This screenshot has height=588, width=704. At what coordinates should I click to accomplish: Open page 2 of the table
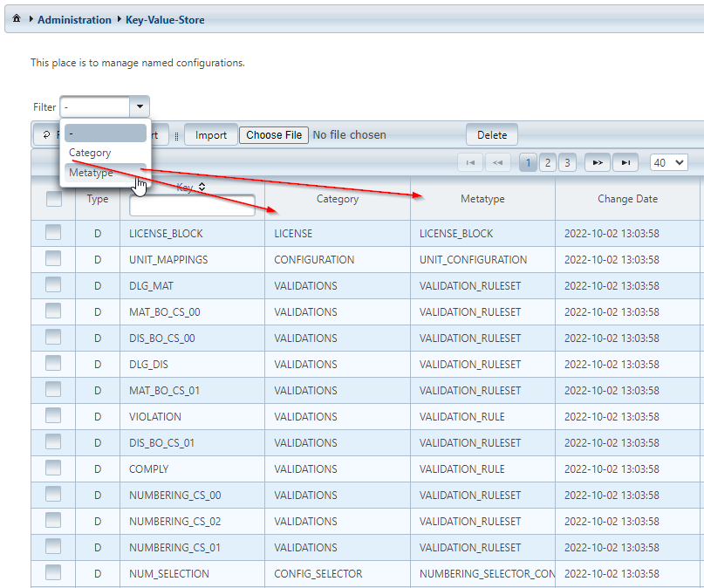pyautogui.click(x=547, y=162)
